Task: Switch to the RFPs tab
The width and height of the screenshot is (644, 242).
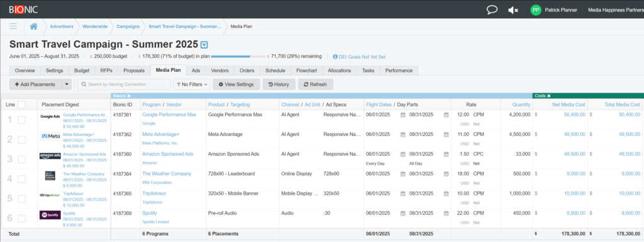Action: (106, 71)
